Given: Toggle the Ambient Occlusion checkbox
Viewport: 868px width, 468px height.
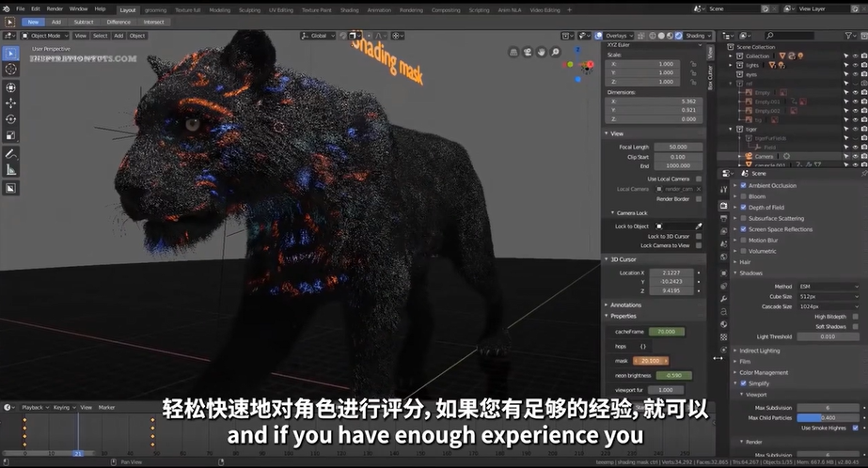Looking at the screenshot, I should (x=744, y=185).
